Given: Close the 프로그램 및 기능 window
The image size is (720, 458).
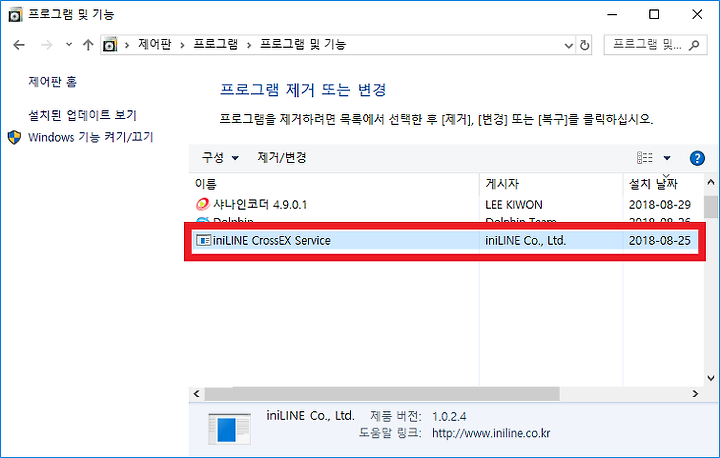Looking at the screenshot, I should pos(697,14).
